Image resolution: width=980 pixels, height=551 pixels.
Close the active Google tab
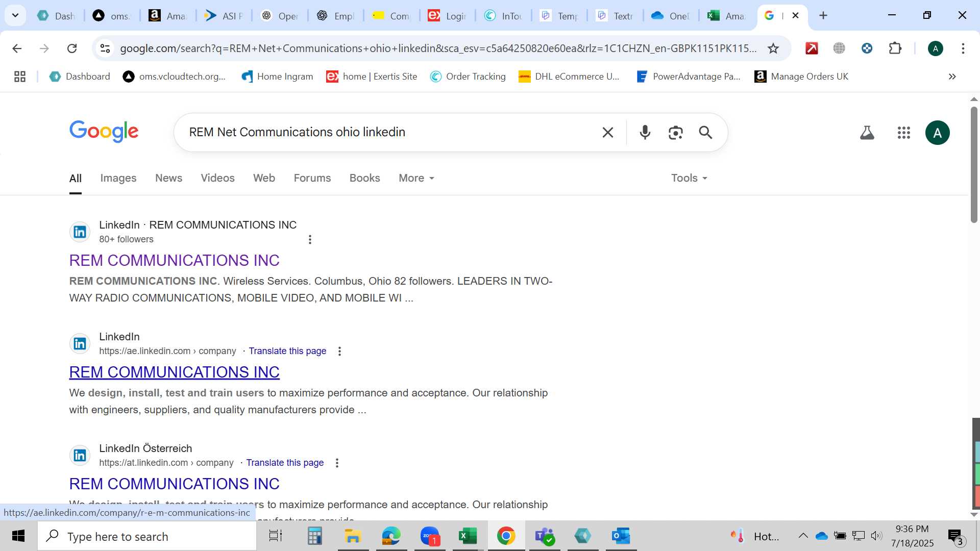(x=795, y=15)
